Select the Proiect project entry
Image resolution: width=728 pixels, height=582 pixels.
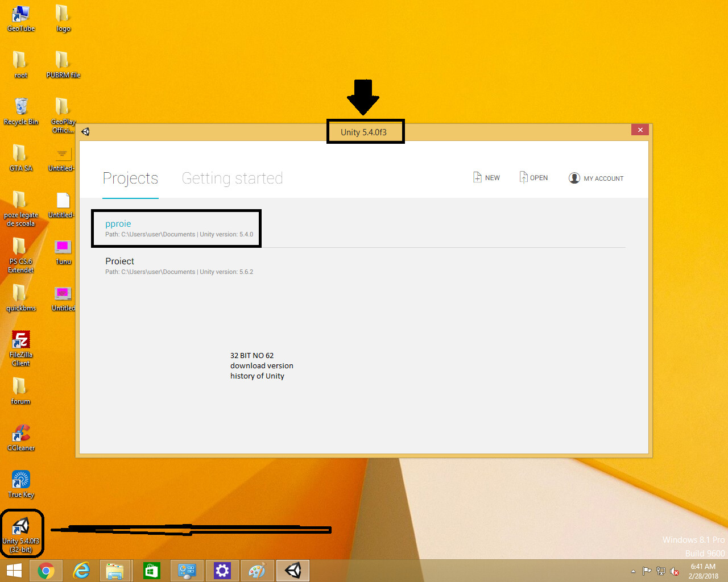(x=364, y=266)
